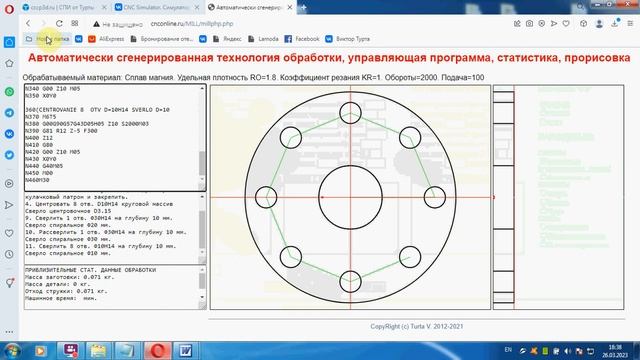Screen dimensions: 640x360
Task: Open the downloads icon in toolbar
Action: click(x=615, y=24)
